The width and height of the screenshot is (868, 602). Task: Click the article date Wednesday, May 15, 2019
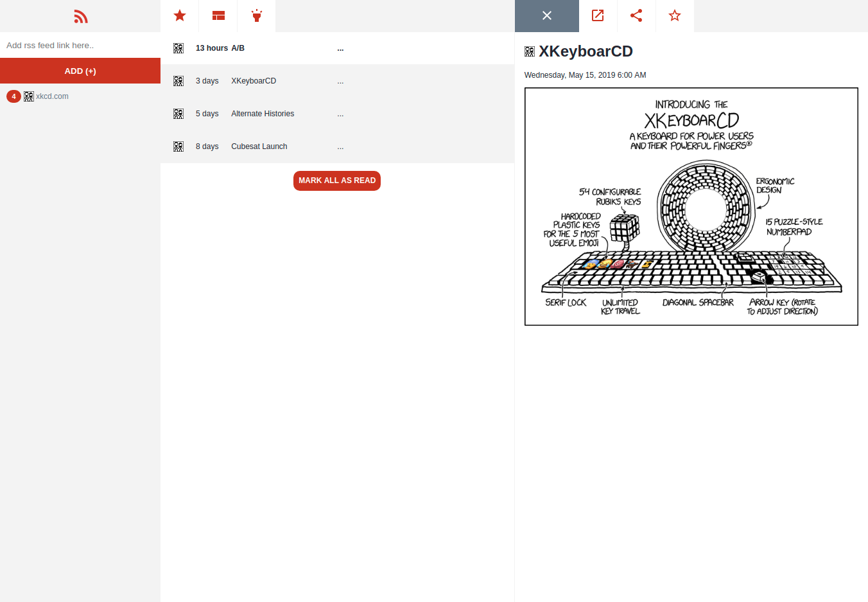point(585,75)
